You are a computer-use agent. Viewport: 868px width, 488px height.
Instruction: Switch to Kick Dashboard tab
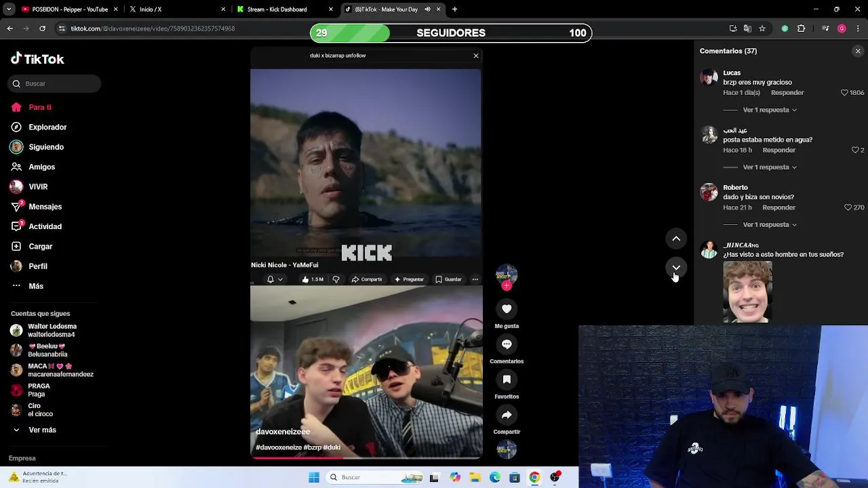283,9
